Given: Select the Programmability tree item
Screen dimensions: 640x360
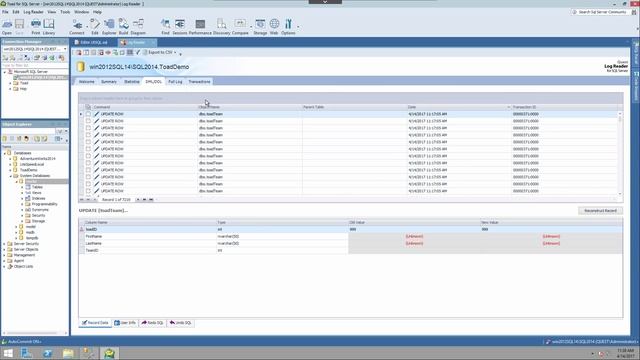Looking at the screenshot, I should pos(44,204).
